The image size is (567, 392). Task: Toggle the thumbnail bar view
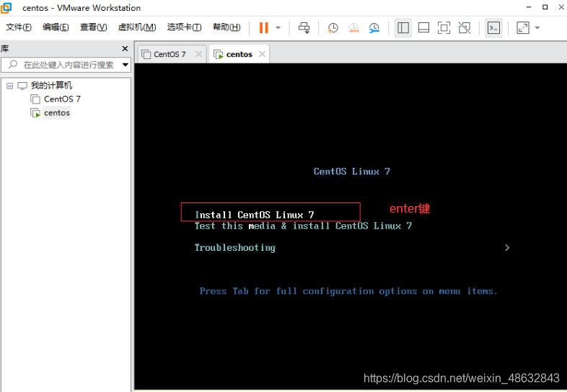(423, 28)
